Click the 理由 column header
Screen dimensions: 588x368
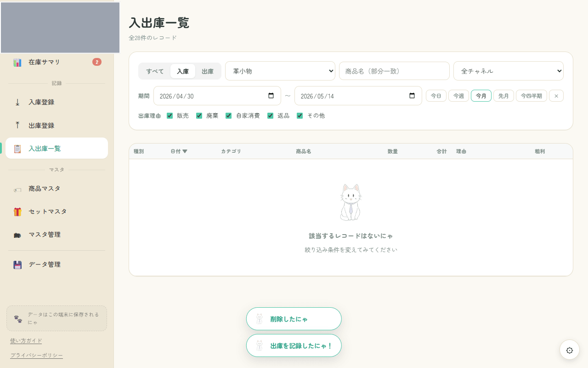[461, 151]
